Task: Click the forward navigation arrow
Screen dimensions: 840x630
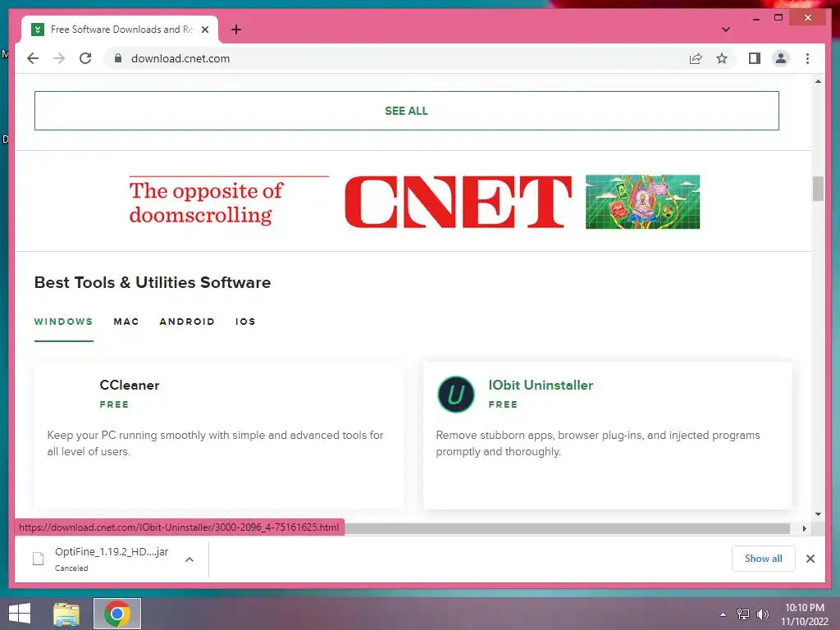Action: 59,58
